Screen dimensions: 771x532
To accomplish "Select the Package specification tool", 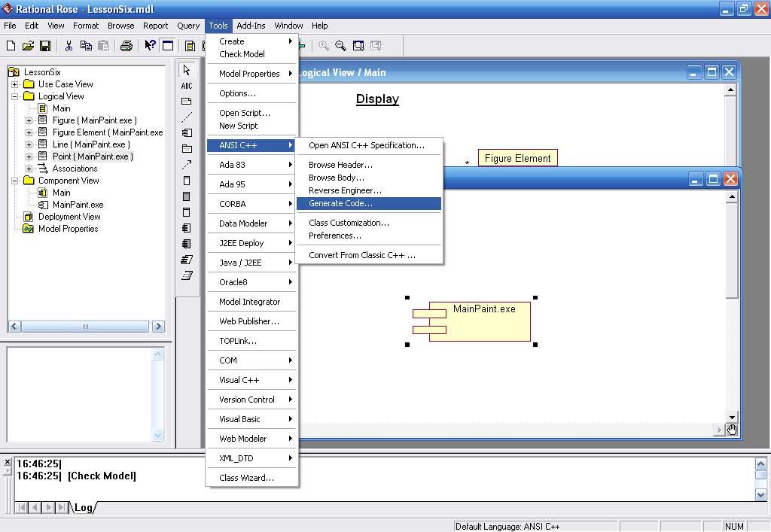I will pyautogui.click(x=187, y=228).
